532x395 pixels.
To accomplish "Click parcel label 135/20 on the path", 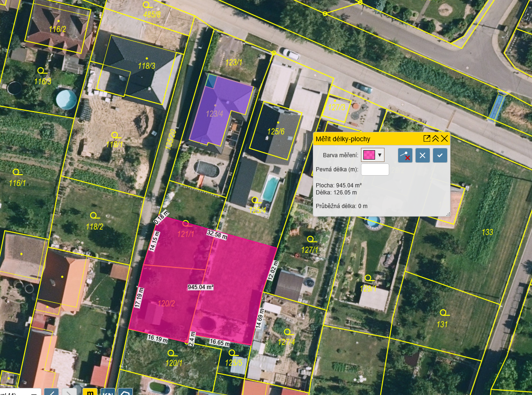I will pyautogui.click(x=171, y=139).
